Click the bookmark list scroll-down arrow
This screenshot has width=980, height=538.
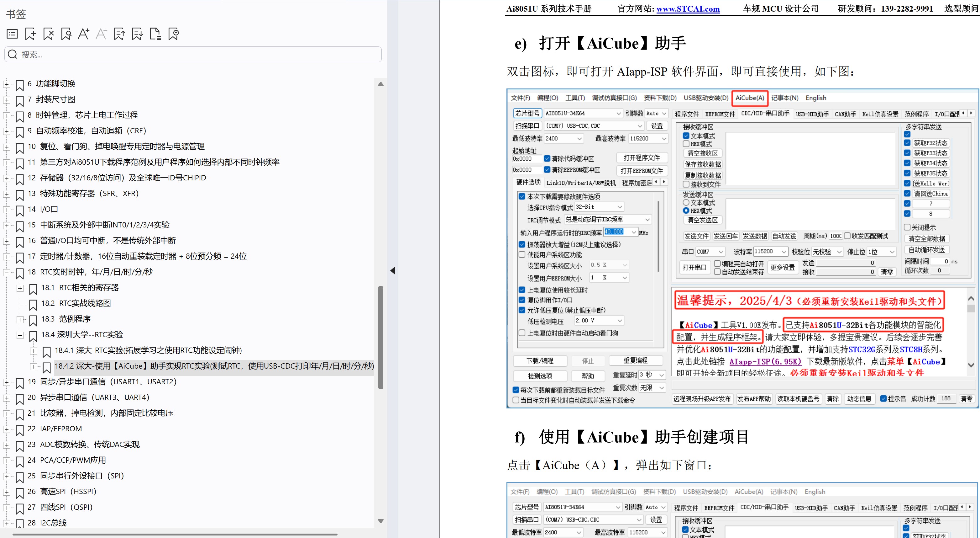tap(380, 521)
